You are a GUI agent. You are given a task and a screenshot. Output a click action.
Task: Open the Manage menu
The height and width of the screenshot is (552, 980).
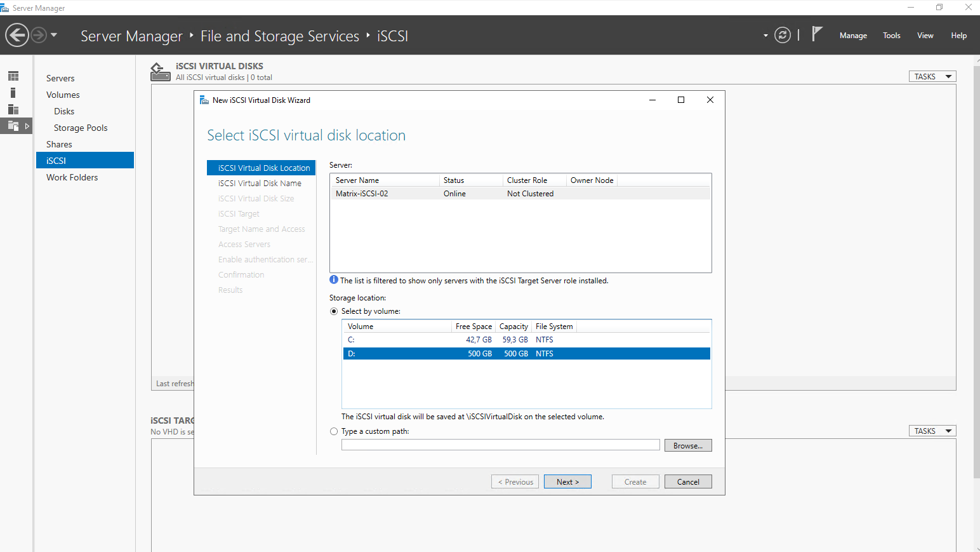[852, 36]
